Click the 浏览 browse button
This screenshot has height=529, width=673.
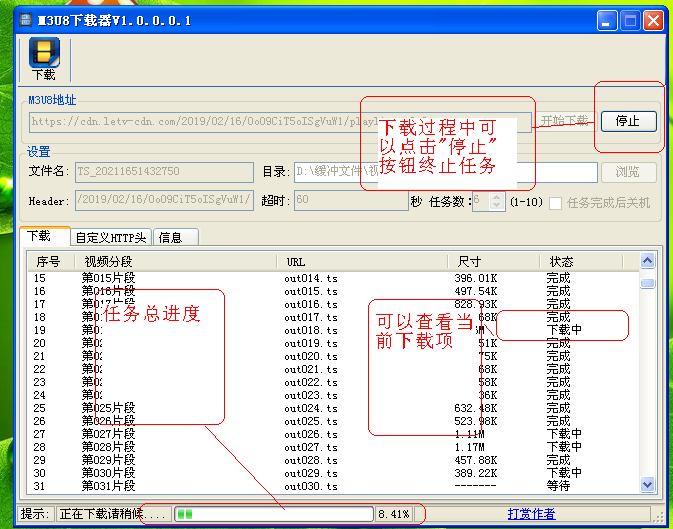(628, 172)
